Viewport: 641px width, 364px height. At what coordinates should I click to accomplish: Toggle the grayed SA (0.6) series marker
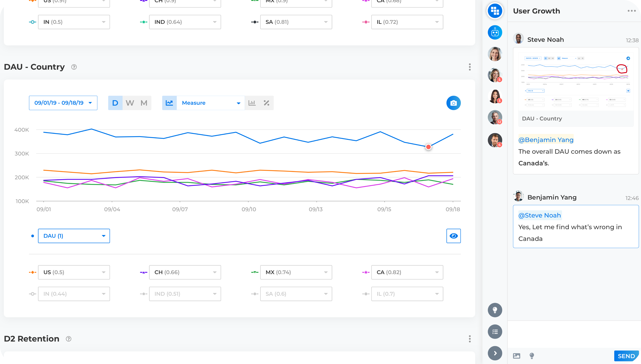[x=255, y=294]
